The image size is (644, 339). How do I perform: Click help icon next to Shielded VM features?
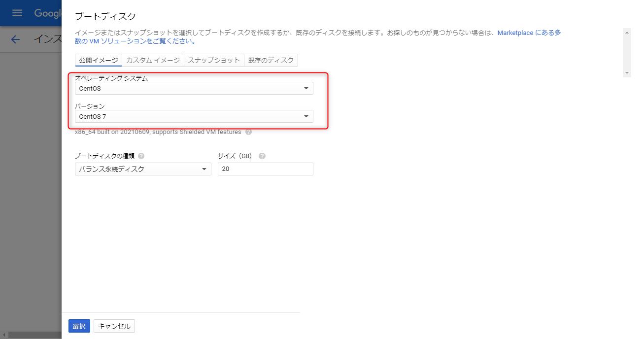coord(248,132)
